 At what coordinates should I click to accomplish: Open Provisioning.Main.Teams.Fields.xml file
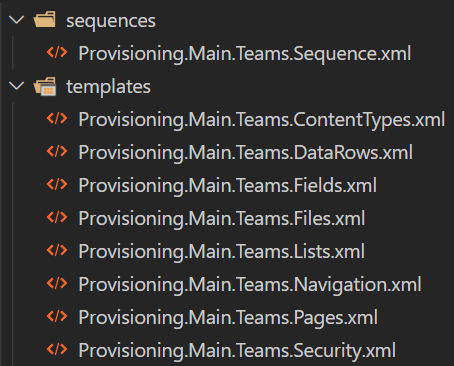[x=228, y=185]
